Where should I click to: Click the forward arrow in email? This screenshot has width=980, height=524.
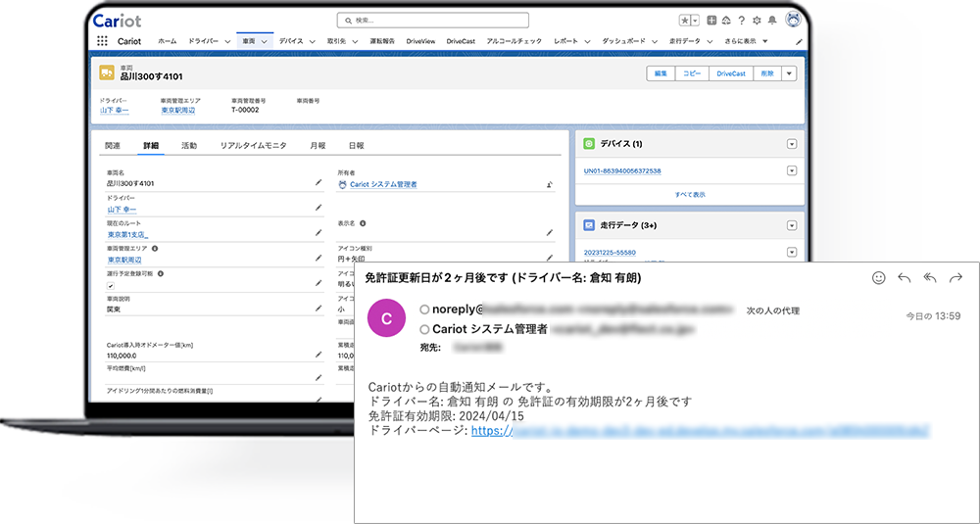tap(955, 278)
